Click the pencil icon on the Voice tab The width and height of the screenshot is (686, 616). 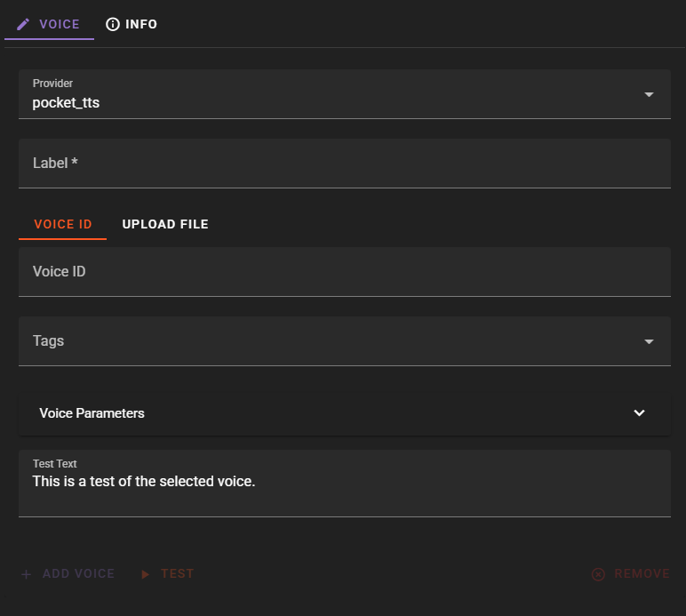pyautogui.click(x=23, y=25)
